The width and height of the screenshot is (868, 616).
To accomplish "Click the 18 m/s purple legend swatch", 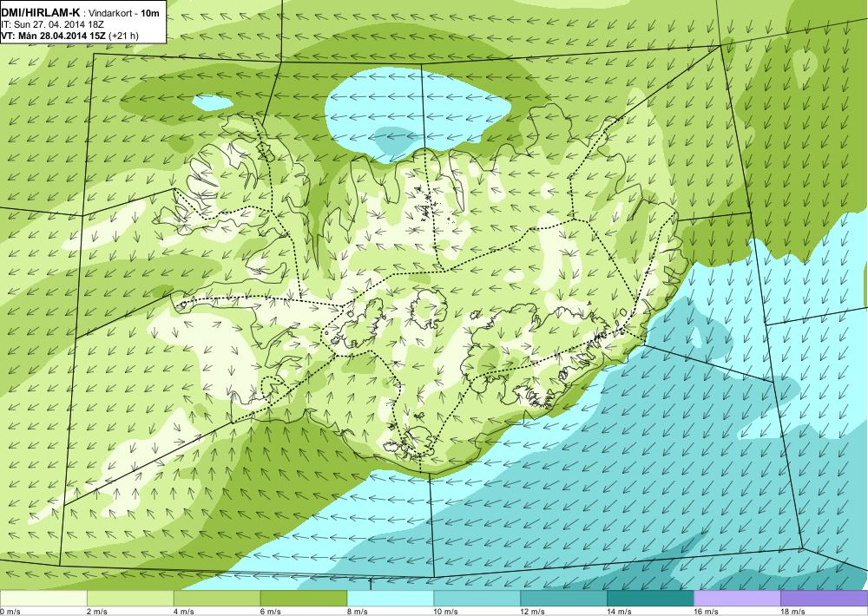I will coord(825,599).
